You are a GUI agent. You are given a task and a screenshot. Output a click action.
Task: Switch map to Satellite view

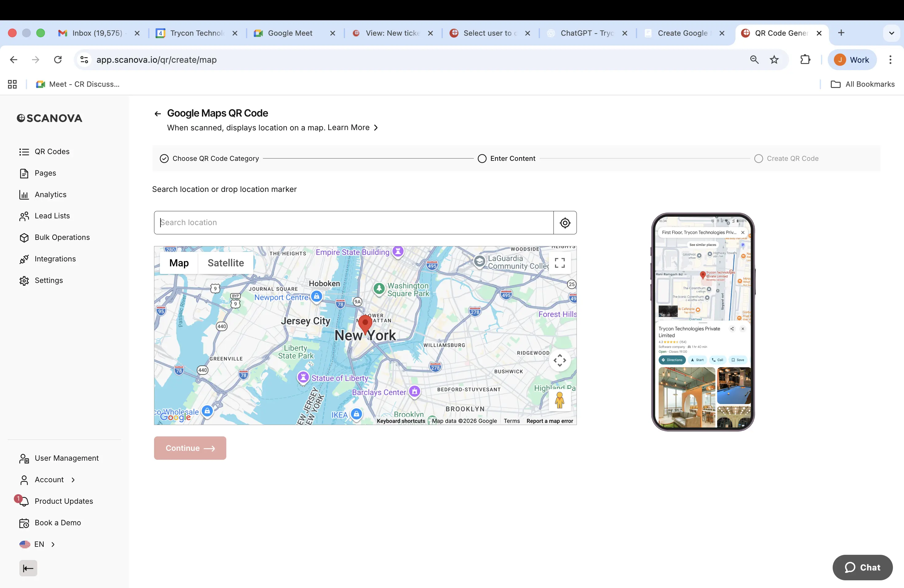point(226,263)
